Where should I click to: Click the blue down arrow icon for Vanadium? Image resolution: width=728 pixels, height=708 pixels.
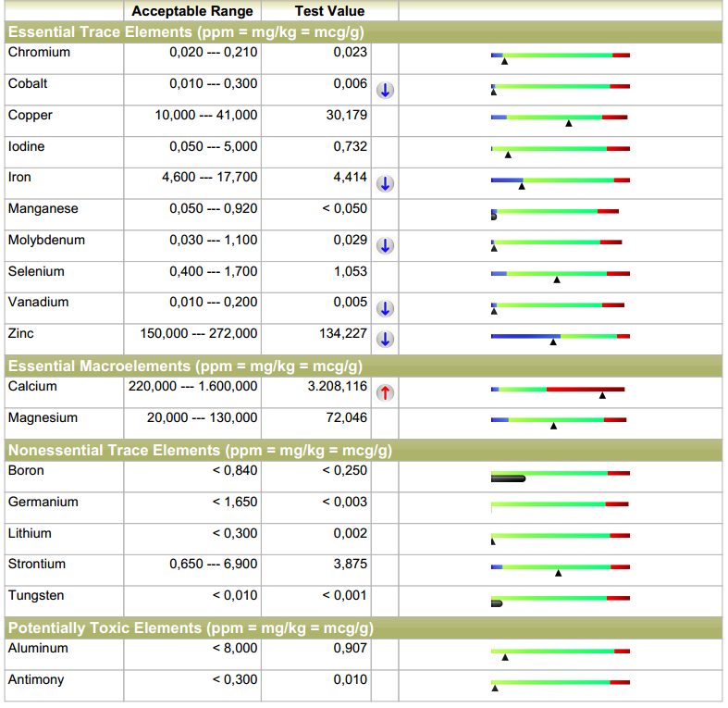385,308
